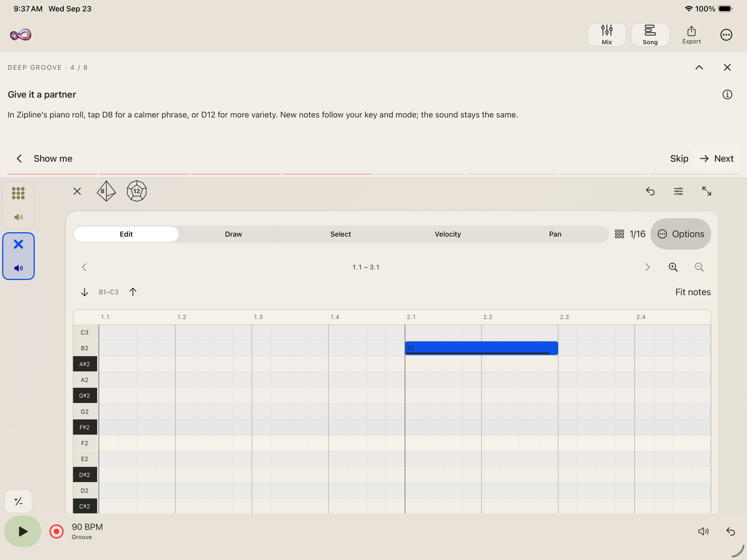Open the Song view

(650, 35)
